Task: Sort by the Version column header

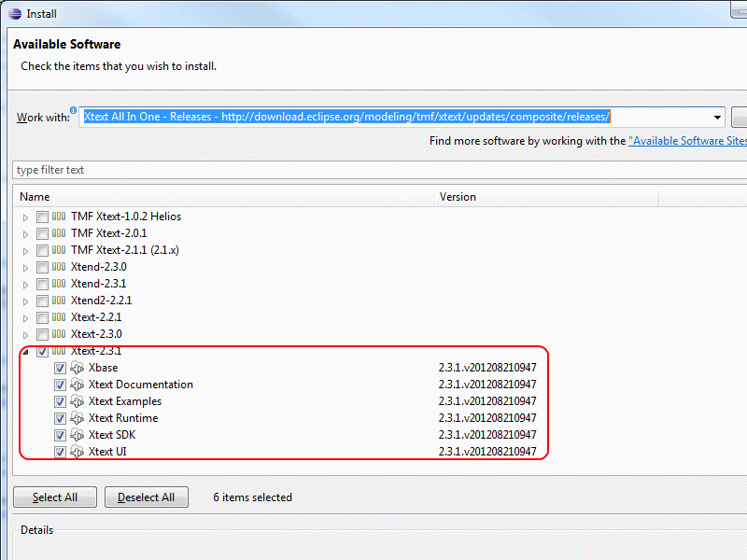Action: point(546,197)
